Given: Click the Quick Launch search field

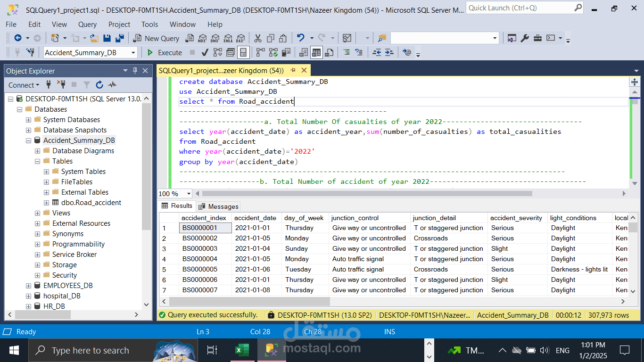Looking at the screenshot, I should coord(525,8).
